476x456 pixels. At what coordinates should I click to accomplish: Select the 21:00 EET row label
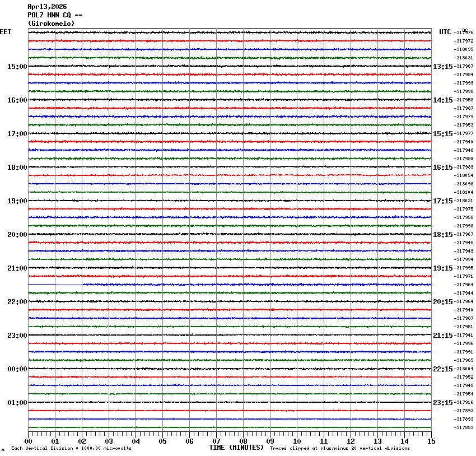coord(17,268)
